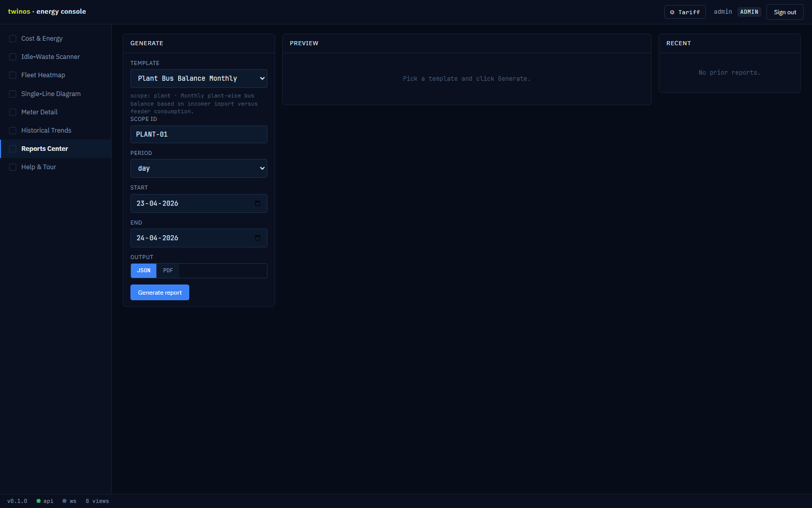Click the 8 views status entry
Screen dimensions: 812x508
pyautogui.click(x=97, y=501)
